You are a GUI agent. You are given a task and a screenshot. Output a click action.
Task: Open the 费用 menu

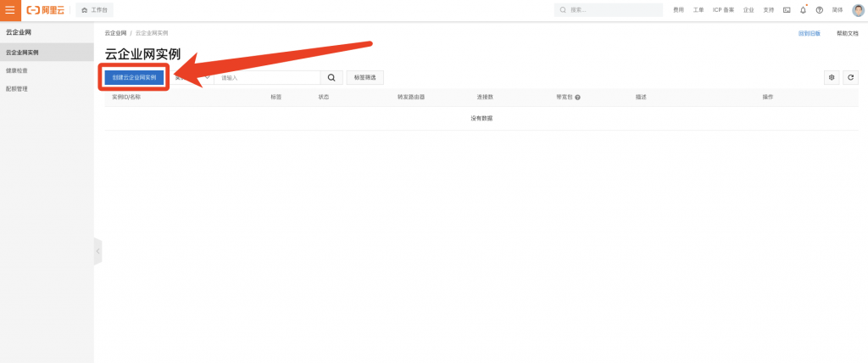pos(678,10)
